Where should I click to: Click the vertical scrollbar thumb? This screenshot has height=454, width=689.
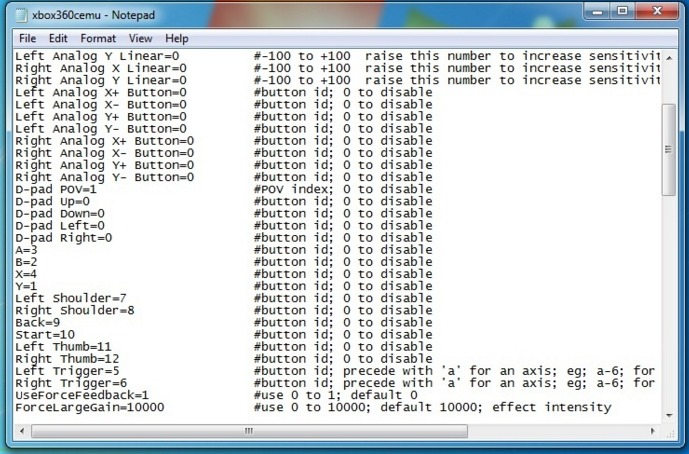tap(669, 149)
